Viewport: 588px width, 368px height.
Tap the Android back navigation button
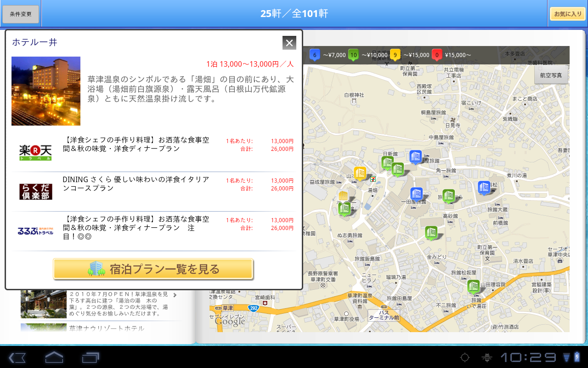17,357
